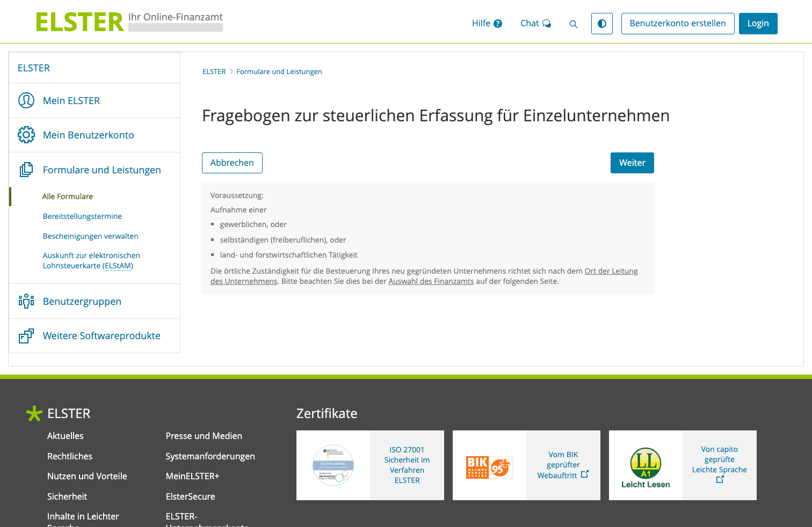812x527 pixels.
Task: Open ElsterSecure footer link
Action: point(191,496)
